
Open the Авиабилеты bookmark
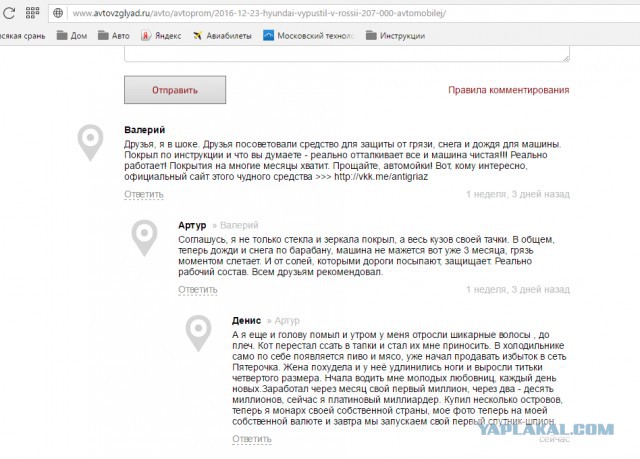click(222, 35)
